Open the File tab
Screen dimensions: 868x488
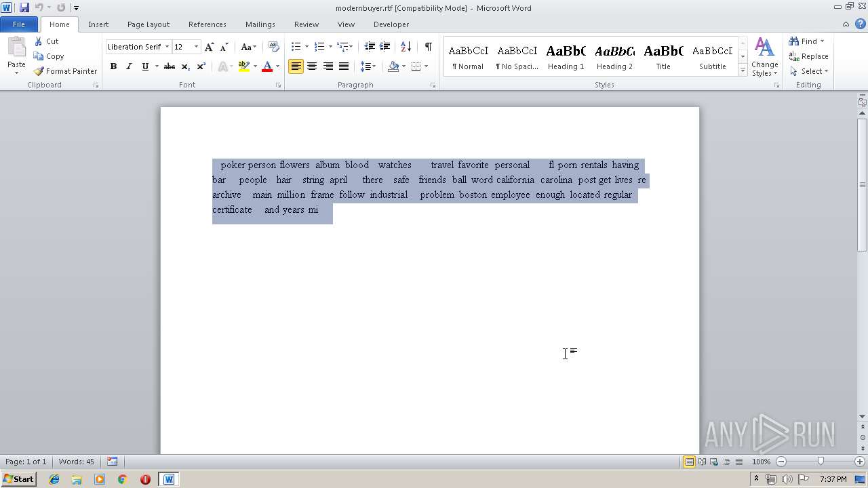click(x=19, y=24)
